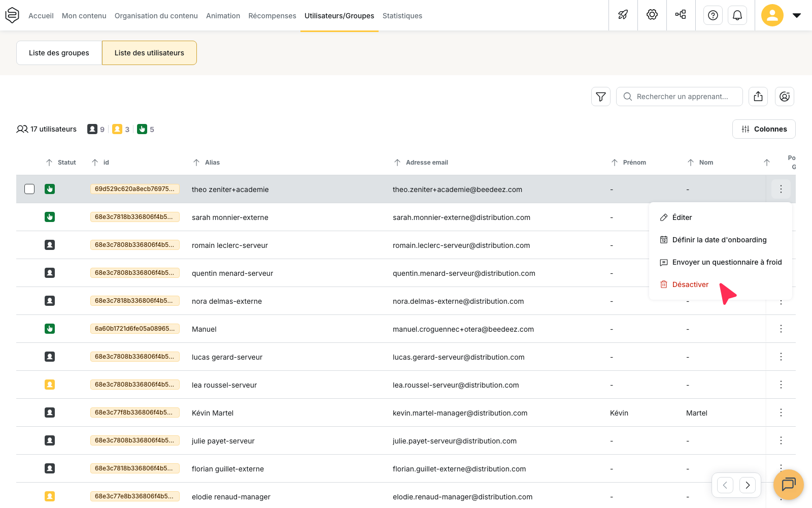Tick checkbox for theo zeniter+academie row
This screenshot has width=812, height=508.
29,189
